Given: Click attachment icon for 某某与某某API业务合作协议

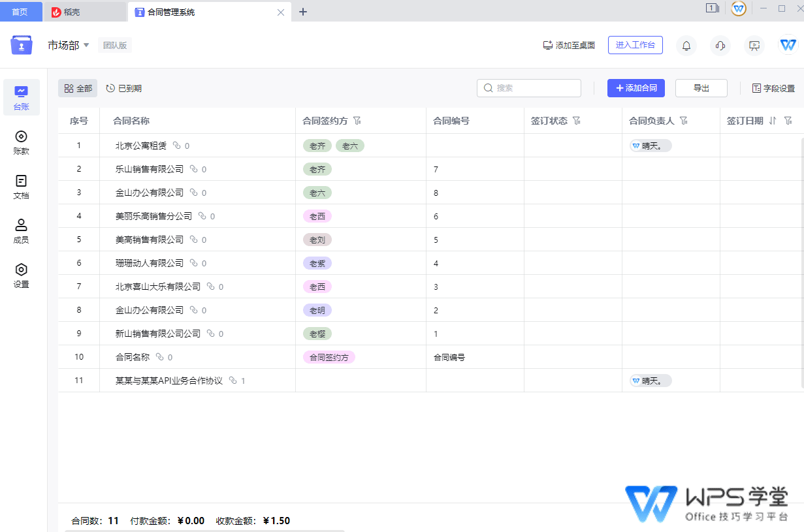Looking at the screenshot, I should tap(233, 381).
